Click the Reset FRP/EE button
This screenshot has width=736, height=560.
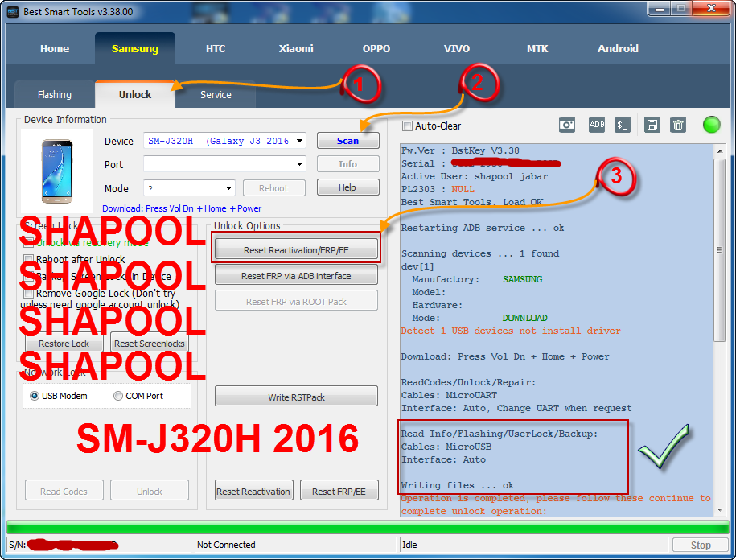pos(339,491)
